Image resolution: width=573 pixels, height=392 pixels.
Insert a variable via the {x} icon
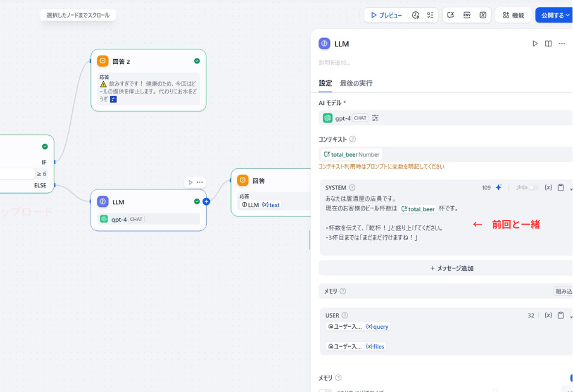click(549, 188)
